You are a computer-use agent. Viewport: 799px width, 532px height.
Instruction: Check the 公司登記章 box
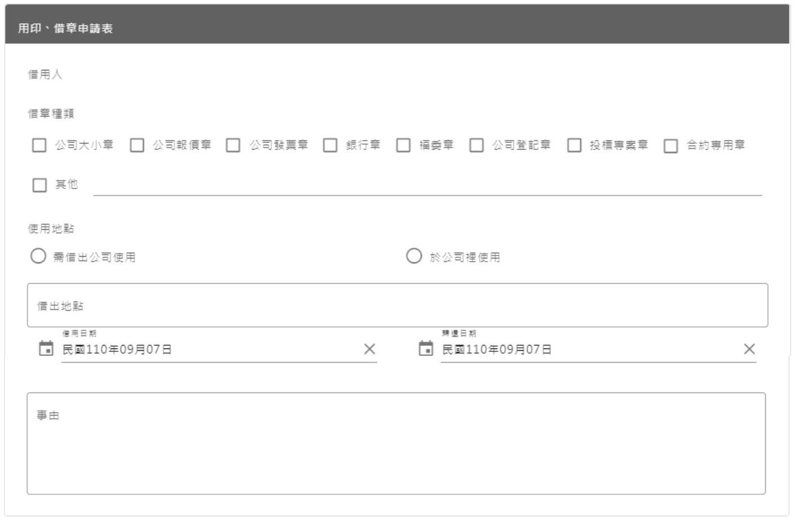477,145
